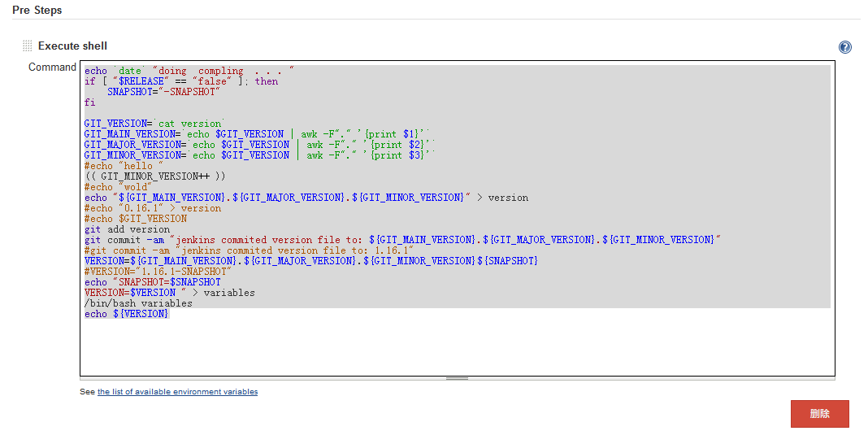This screenshot has width=868, height=444.
Task: Click the 'VERSION=$VERSION " > variables' line
Action: [x=169, y=293]
